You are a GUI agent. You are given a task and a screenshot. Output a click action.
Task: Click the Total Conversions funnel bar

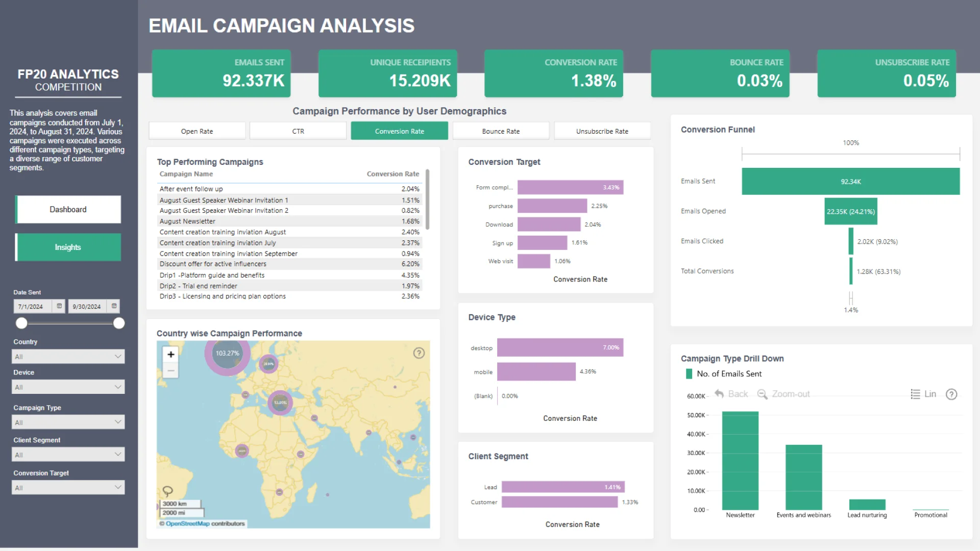tap(851, 271)
